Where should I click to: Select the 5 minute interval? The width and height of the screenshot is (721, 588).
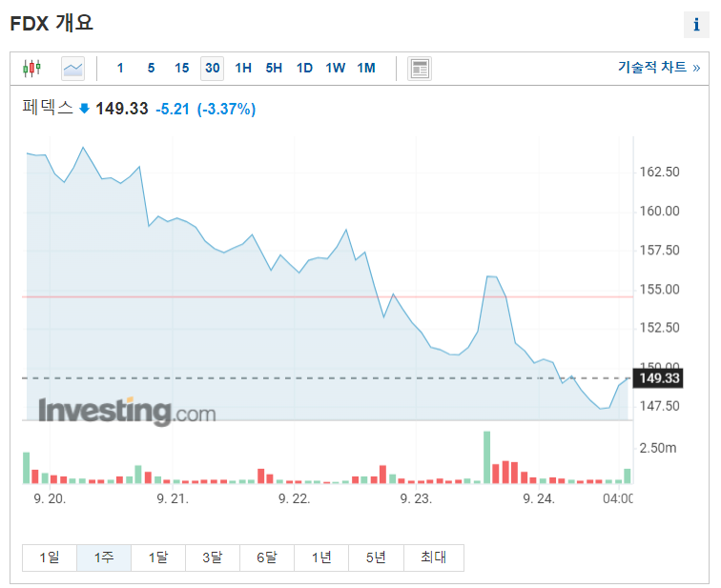(151, 69)
